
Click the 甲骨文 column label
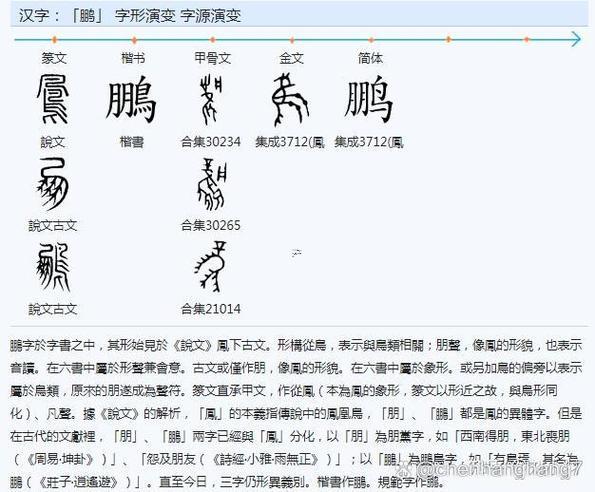point(212,58)
